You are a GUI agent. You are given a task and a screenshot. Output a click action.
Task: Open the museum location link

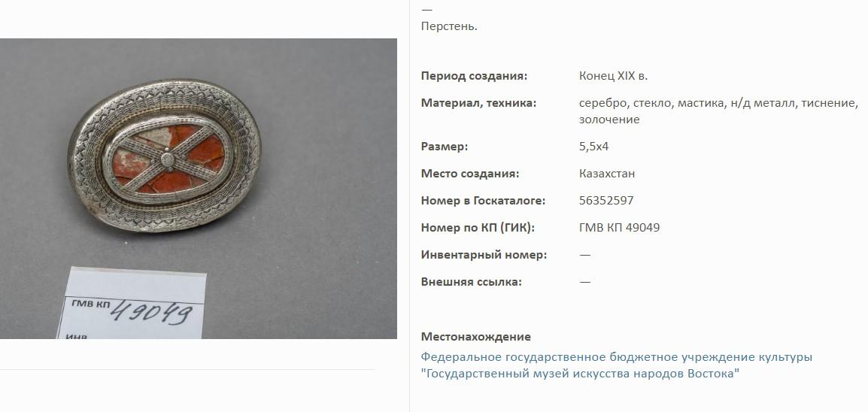coord(616,365)
